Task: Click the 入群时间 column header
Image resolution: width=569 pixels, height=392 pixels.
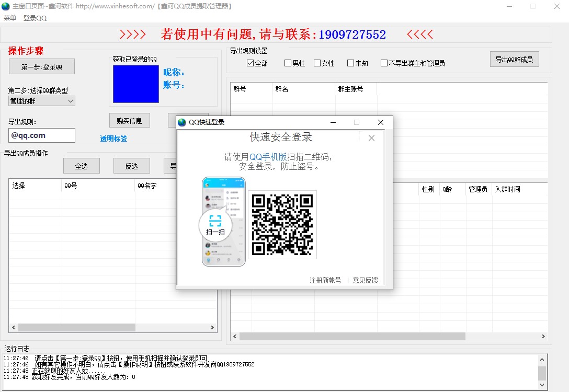Action: point(519,189)
